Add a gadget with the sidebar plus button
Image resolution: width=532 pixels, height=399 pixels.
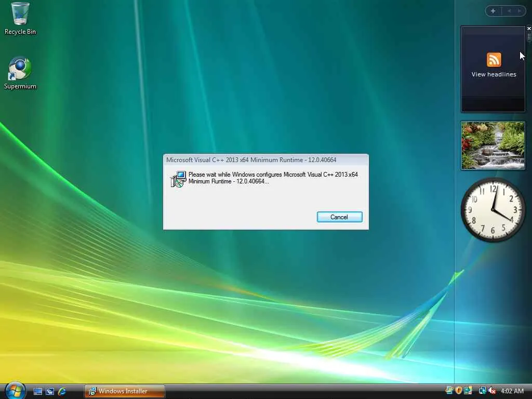pos(494,11)
